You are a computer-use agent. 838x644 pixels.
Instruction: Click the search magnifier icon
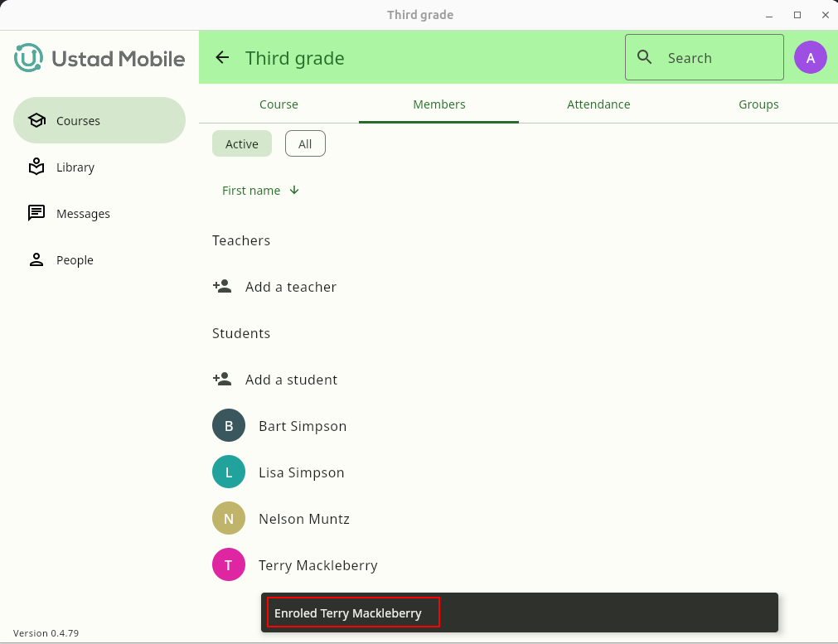[x=645, y=57]
